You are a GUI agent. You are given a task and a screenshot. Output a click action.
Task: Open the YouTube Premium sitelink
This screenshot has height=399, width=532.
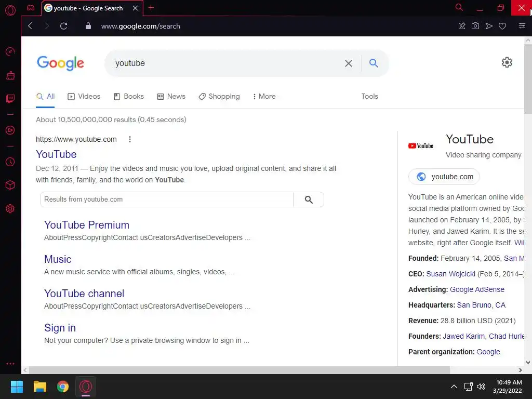(87, 225)
